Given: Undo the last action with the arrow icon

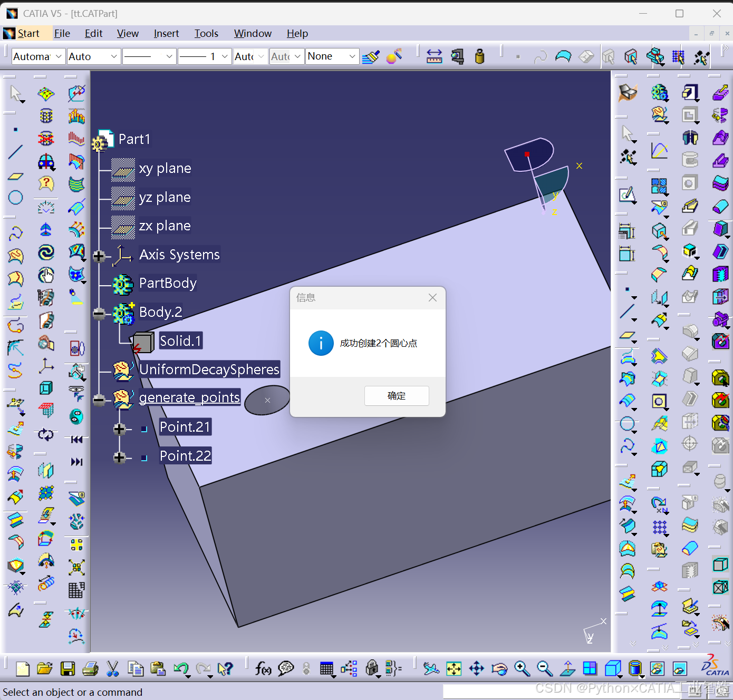Looking at the screenshot, I should [181, 669].
